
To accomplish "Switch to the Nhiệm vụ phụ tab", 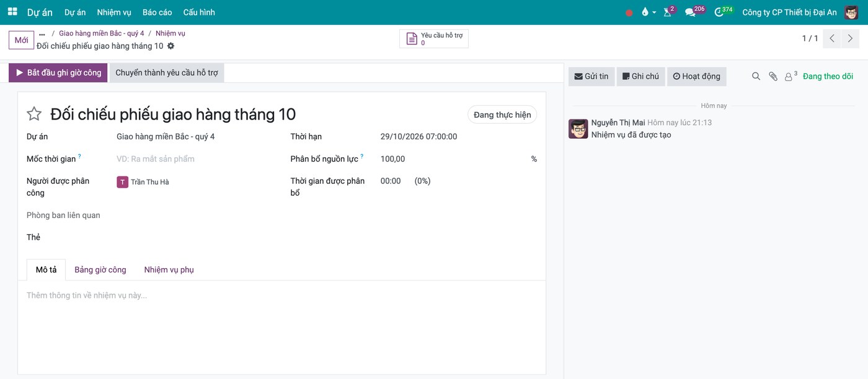I will point(169,269).
